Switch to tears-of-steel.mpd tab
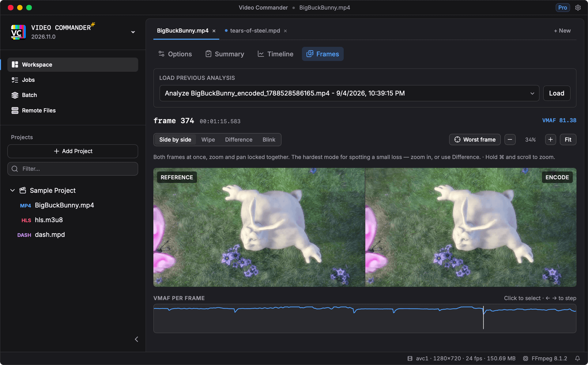Screen dimensions: 588x365 (255, 31)
